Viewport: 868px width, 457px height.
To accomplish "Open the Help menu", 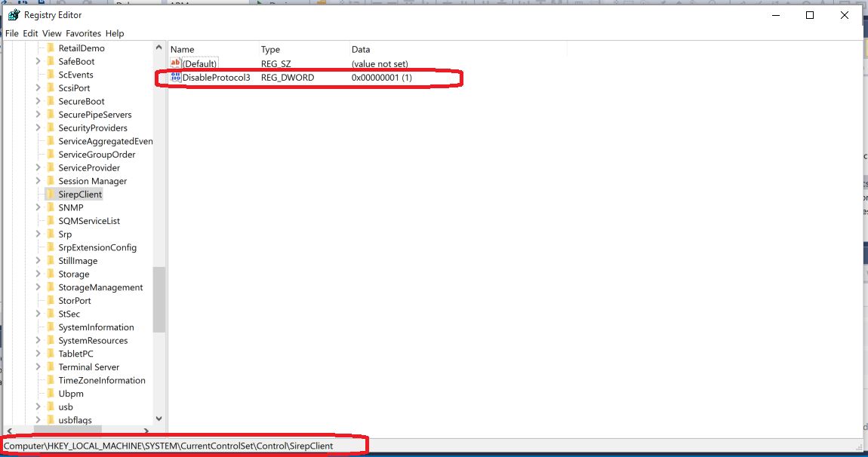I will tap(115, 33).
